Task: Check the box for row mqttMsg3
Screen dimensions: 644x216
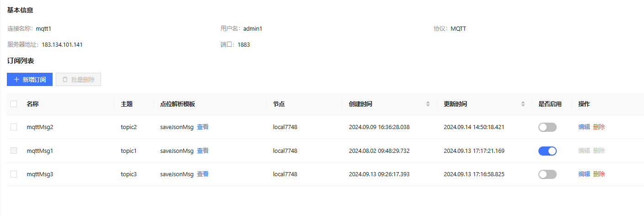Action: tap(14, 174)
